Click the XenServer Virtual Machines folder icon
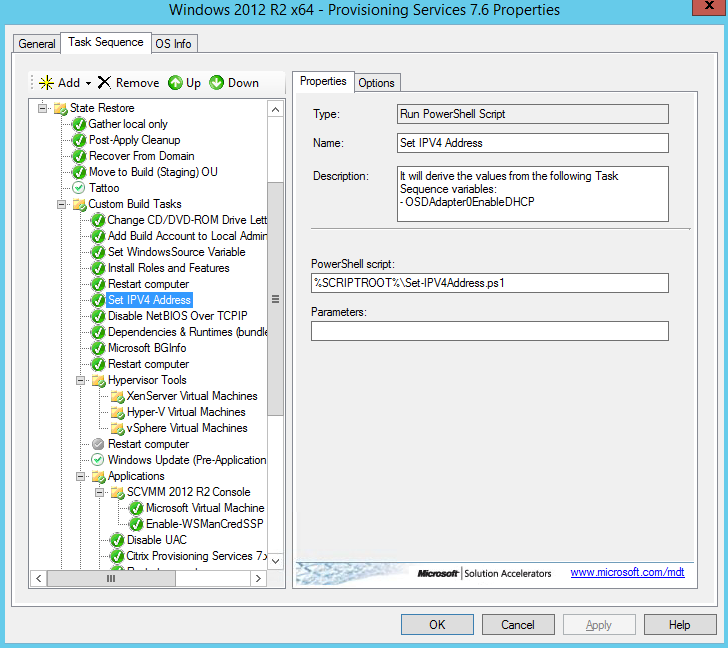Screen dimensions: 728x648 (x=117, y=396)
